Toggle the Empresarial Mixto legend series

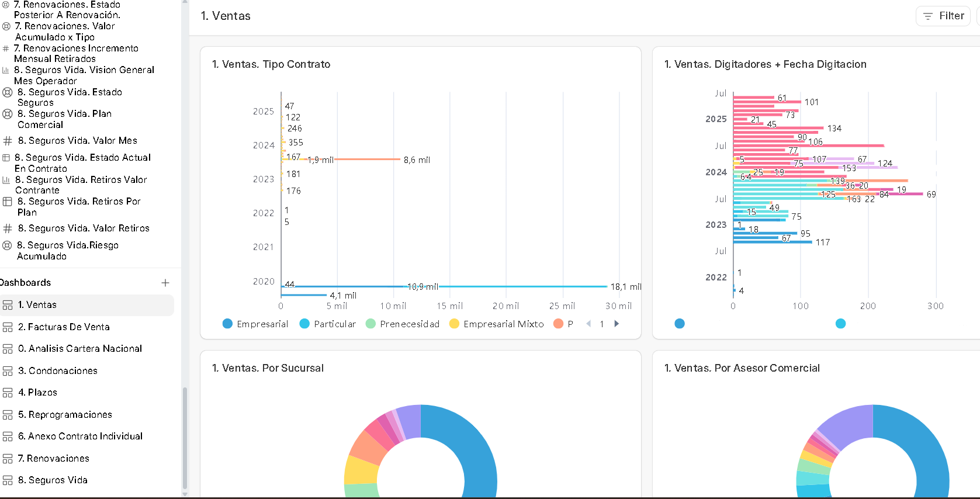coord(496,324)
